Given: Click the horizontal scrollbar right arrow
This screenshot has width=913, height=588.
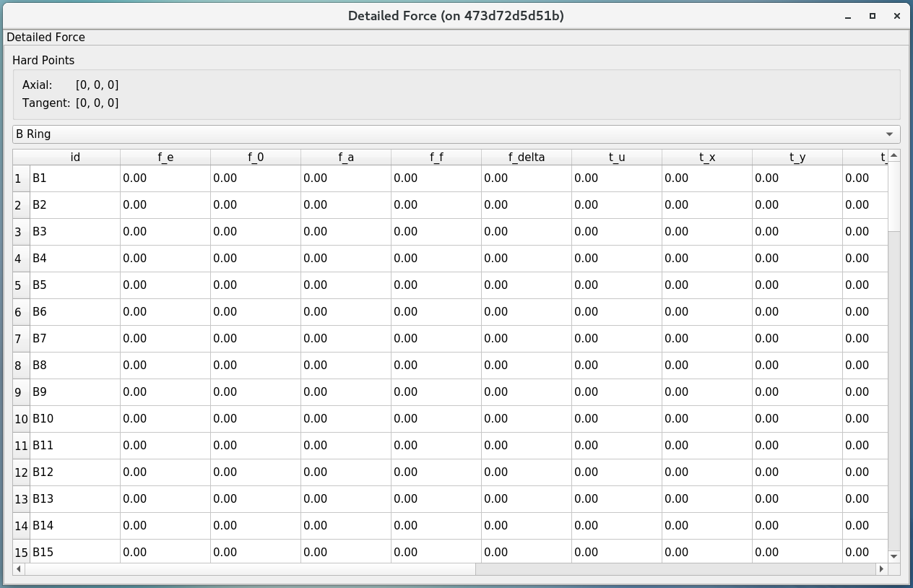Looking at the screenshot, I should [x=880, y=569].
